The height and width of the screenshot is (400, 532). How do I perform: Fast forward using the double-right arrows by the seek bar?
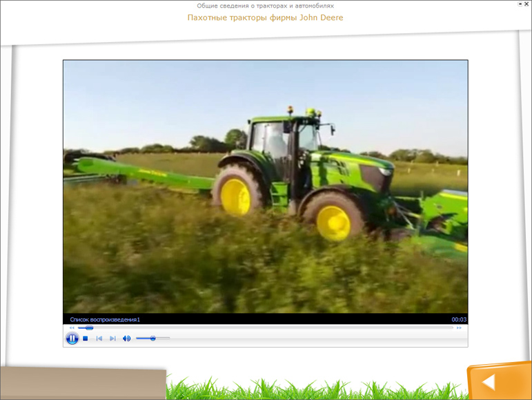[459, 327]
